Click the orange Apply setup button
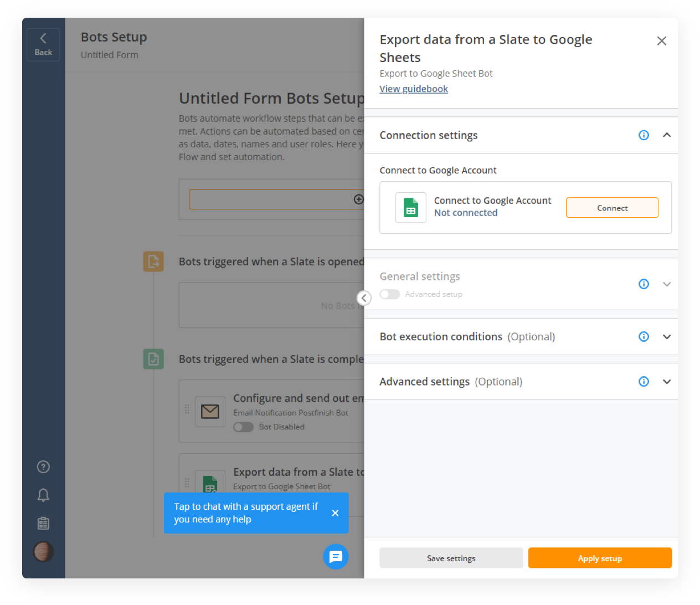The width and height of the screenshot is (700, 605). click(x=600, y=558)
